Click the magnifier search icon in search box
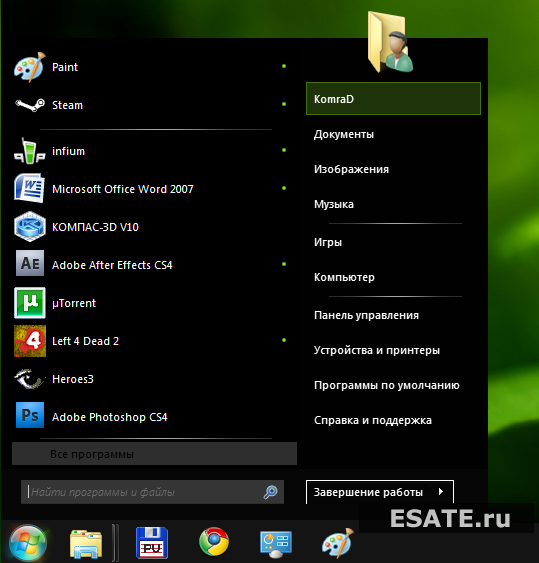Viewport: 539px width, 563px height. [270, 492]
